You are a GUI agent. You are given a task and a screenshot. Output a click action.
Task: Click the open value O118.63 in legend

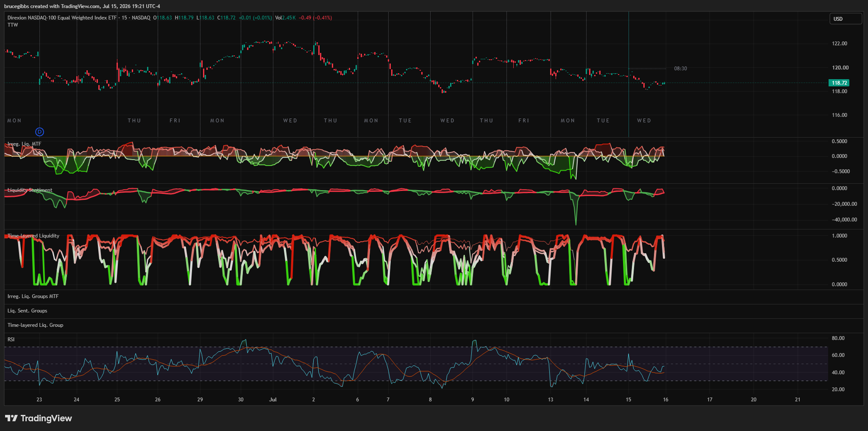163,18
